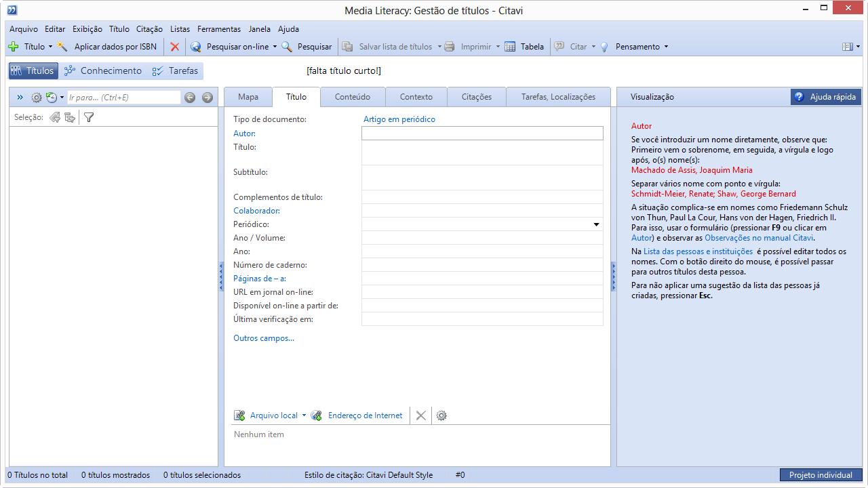This screenshot has height=488, width=868.
Task: Switch to the Conhecimento workspace
Action: point(103,71)
